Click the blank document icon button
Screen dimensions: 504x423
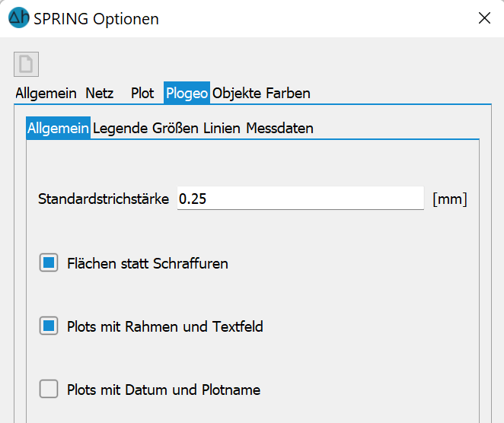click(26, 64)
